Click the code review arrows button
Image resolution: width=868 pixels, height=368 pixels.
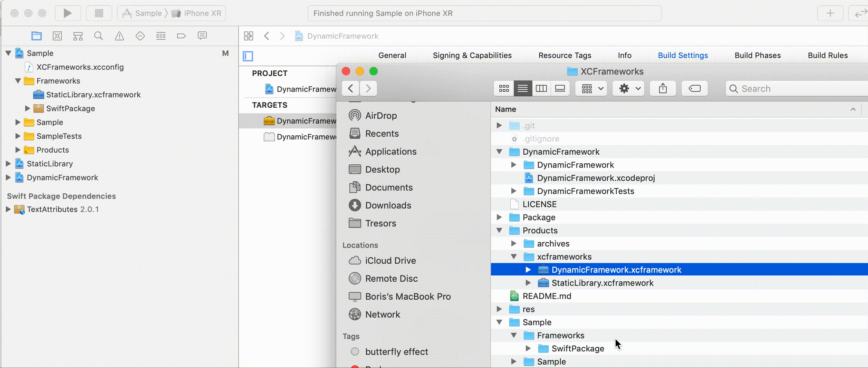pos(859,13)
